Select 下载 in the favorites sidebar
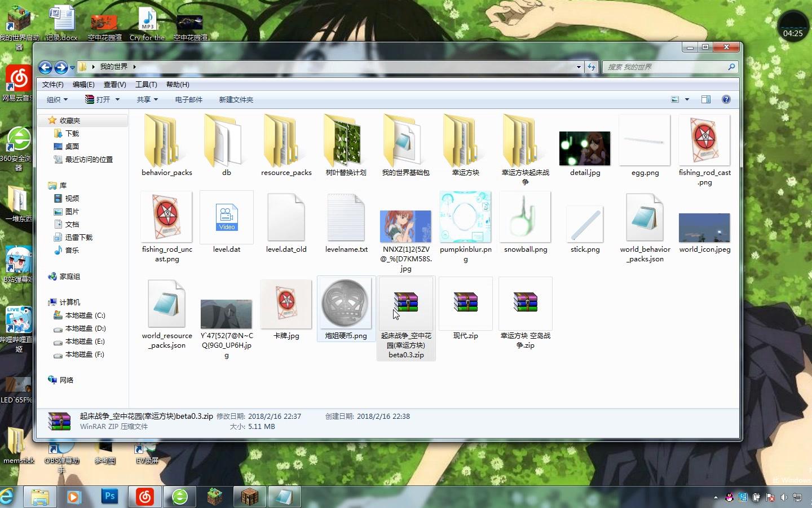Screen dimensions: 812x508 click(x=72, y=134)
